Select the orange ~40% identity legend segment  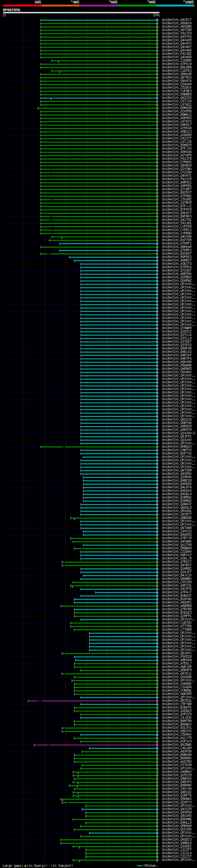(60, 6)
